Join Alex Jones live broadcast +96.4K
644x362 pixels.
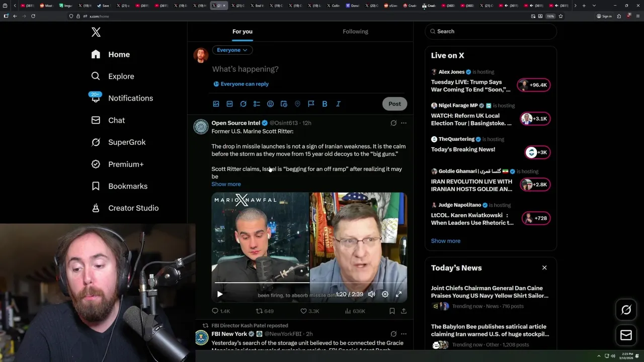point(534,85)
